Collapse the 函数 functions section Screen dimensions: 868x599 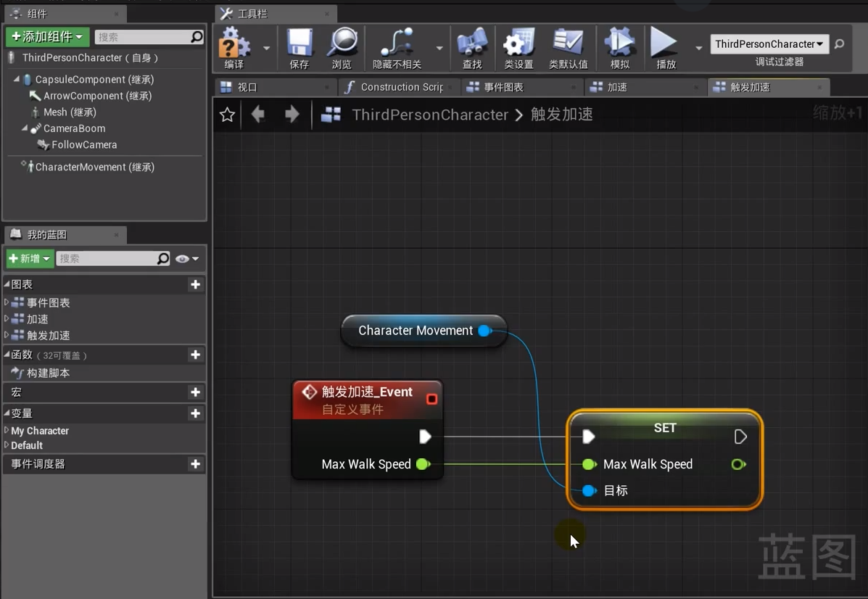click(7, 355)
